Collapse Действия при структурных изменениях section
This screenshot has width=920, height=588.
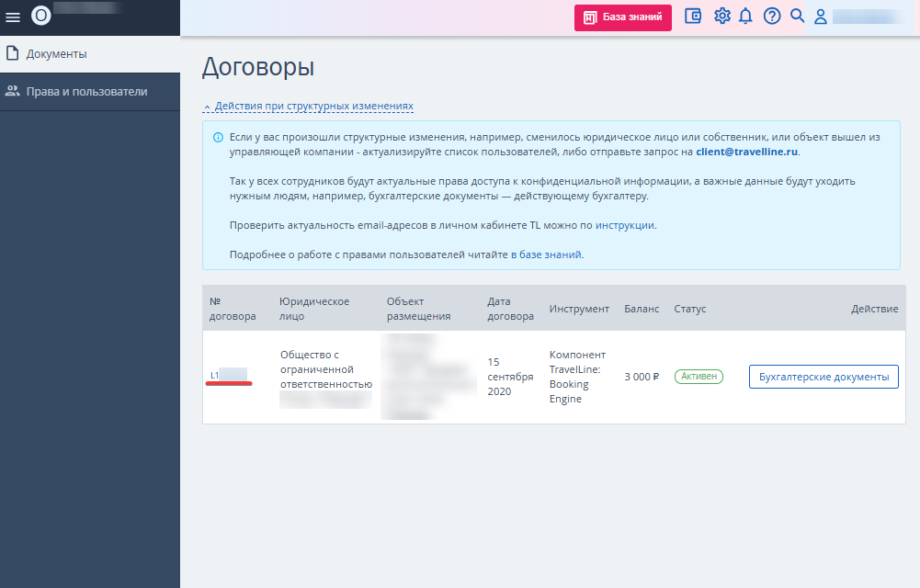(x=309, y=106)
